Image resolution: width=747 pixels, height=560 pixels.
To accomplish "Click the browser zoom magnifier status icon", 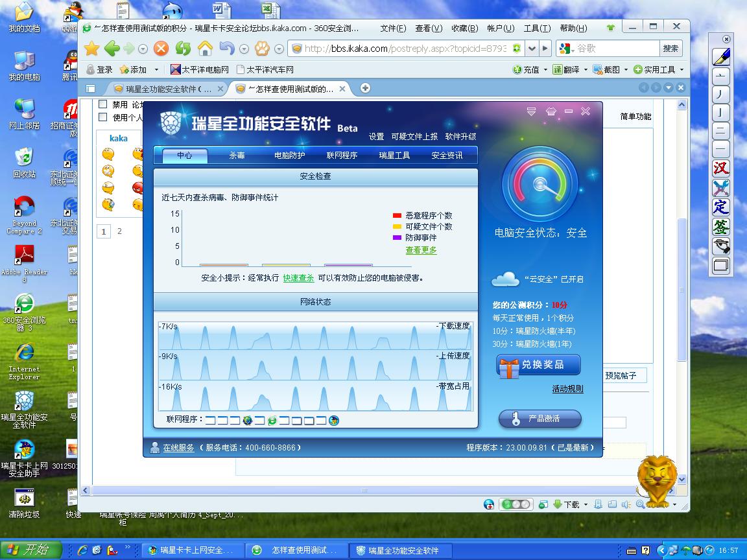I will pos(640,504).
